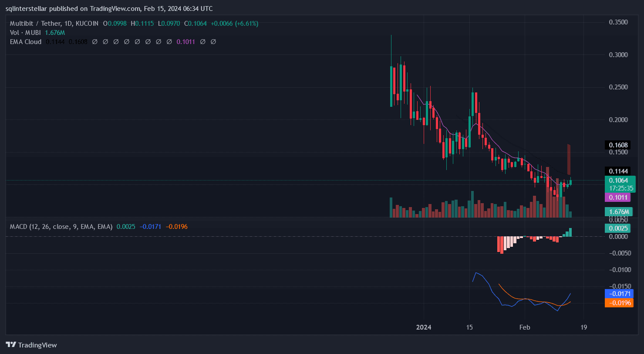Select the MACD (12, 26, close, 9) legend
The height and width of the screenshot is (354, 644).
pos(61,227)
